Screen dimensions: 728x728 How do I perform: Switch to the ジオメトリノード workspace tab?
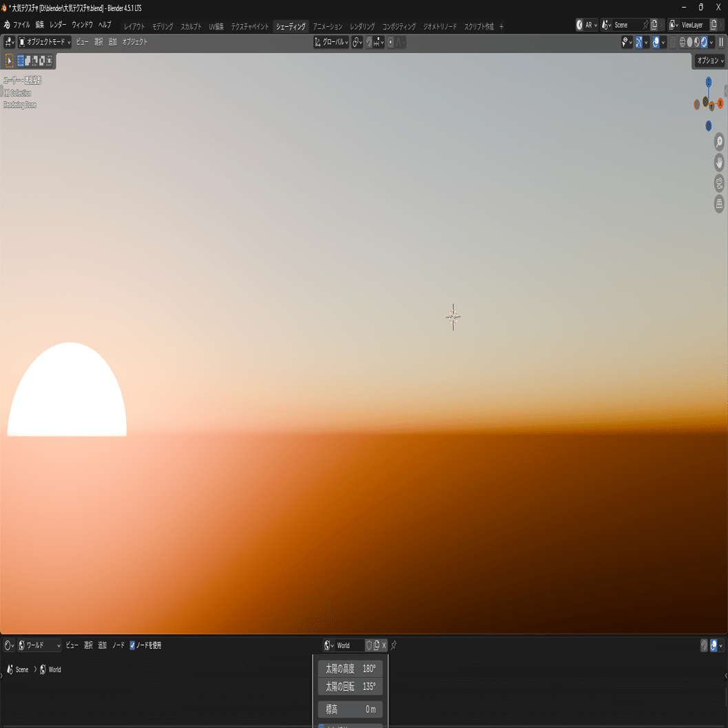point(439,26)
